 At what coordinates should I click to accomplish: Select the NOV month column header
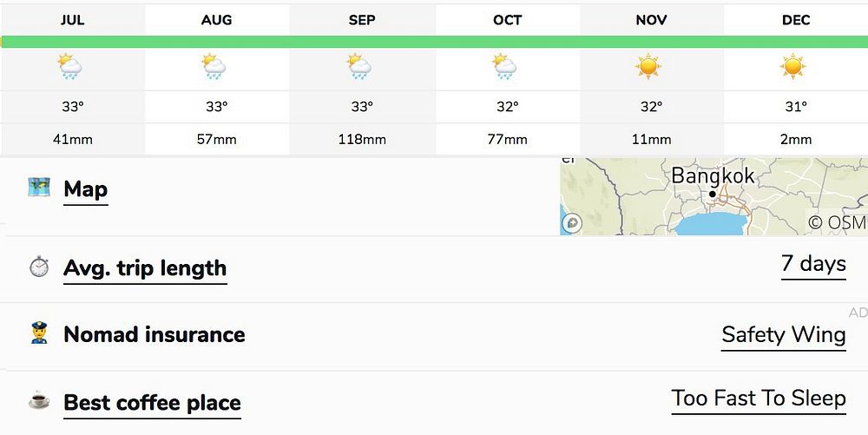coord(651,20)
